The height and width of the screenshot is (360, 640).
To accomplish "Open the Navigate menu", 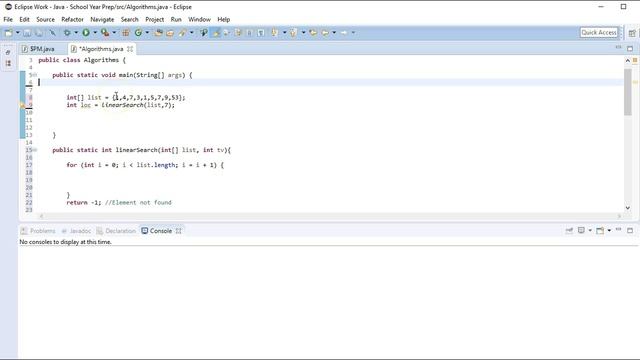I will pos(102,19).
